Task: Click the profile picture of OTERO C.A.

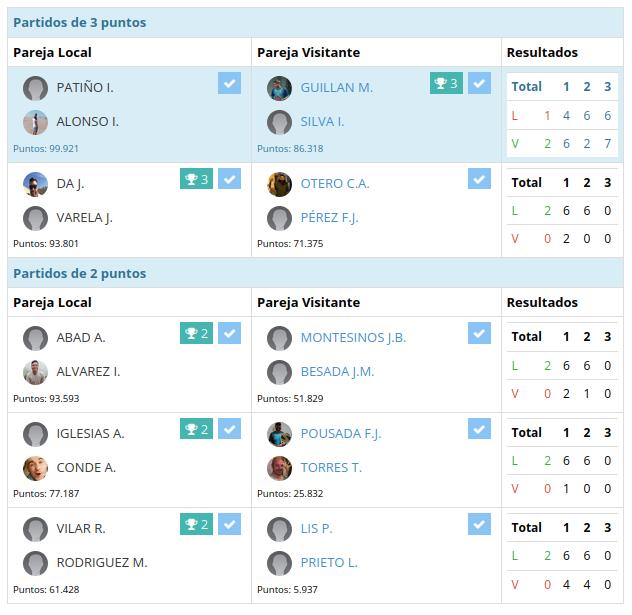Action: 279,184
